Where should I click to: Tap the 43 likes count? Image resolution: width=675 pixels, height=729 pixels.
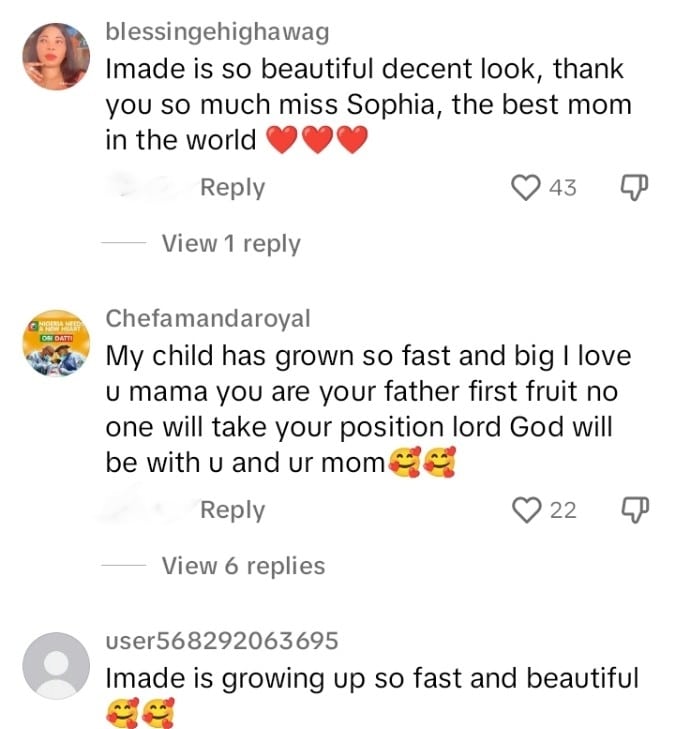[x=563, y=188]
